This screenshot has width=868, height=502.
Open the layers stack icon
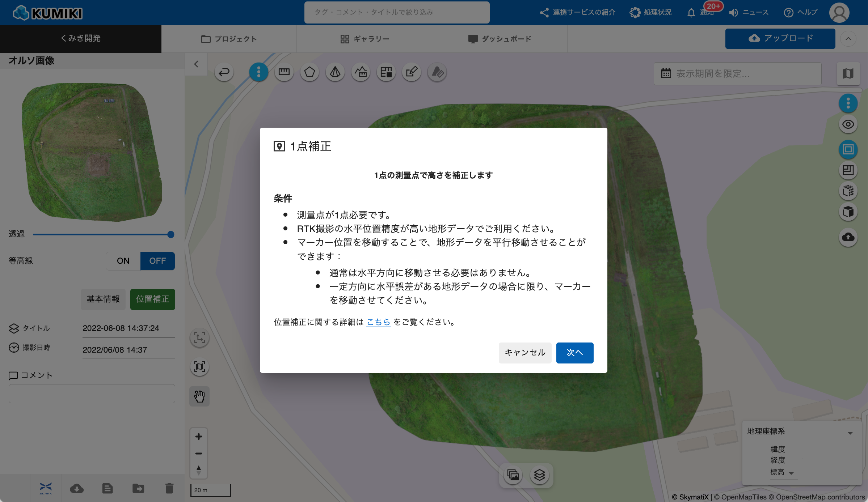pyautogui.click(x=539, y=475)
